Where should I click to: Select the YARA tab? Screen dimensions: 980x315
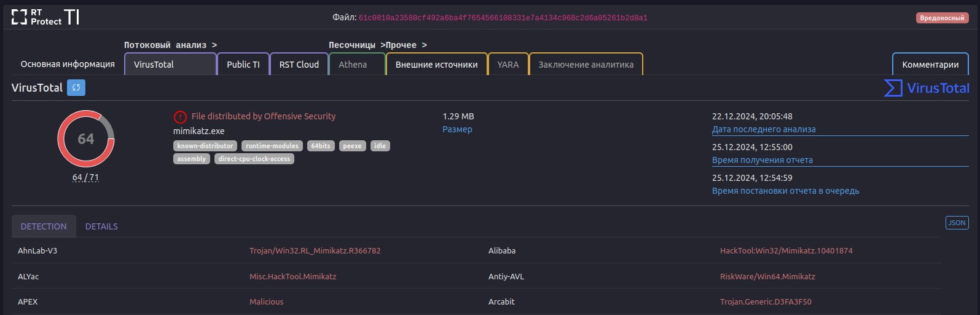pyautogui.click(x=508, y=65)
